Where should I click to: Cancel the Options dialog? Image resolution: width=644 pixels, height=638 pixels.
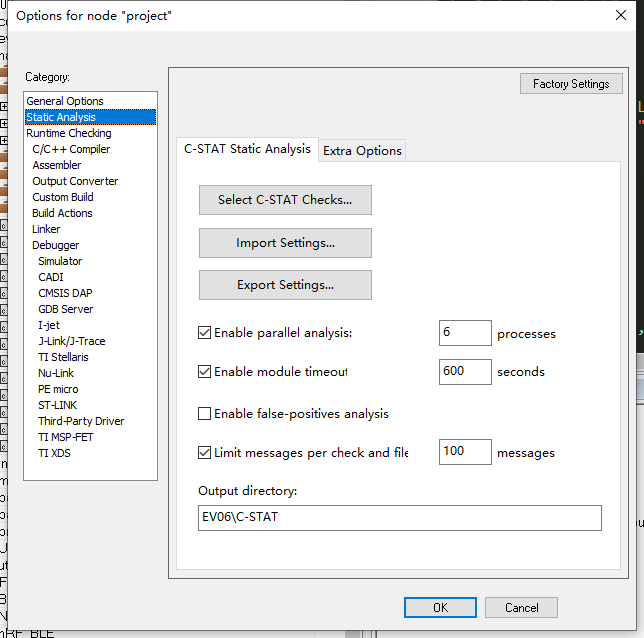click(x=521, y=607)
